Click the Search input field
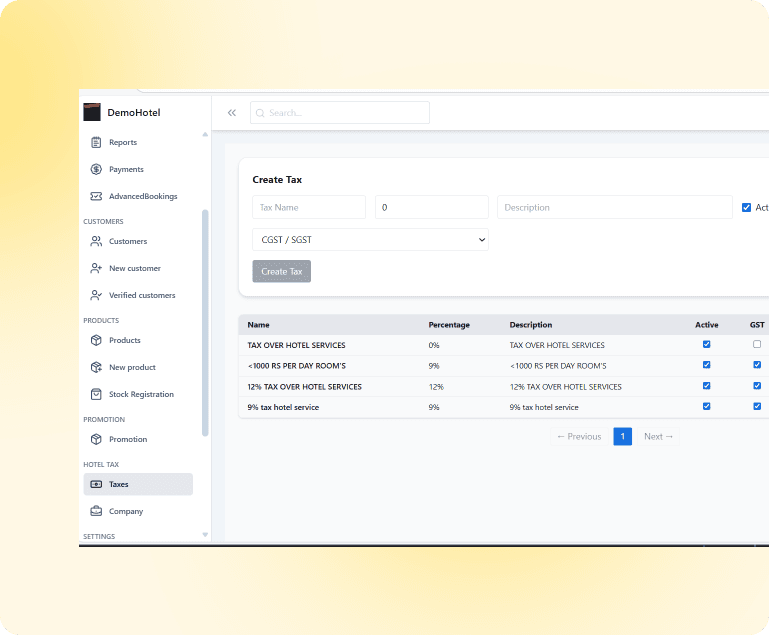Screen dimensions: 769x635 [x=340, y=113]
